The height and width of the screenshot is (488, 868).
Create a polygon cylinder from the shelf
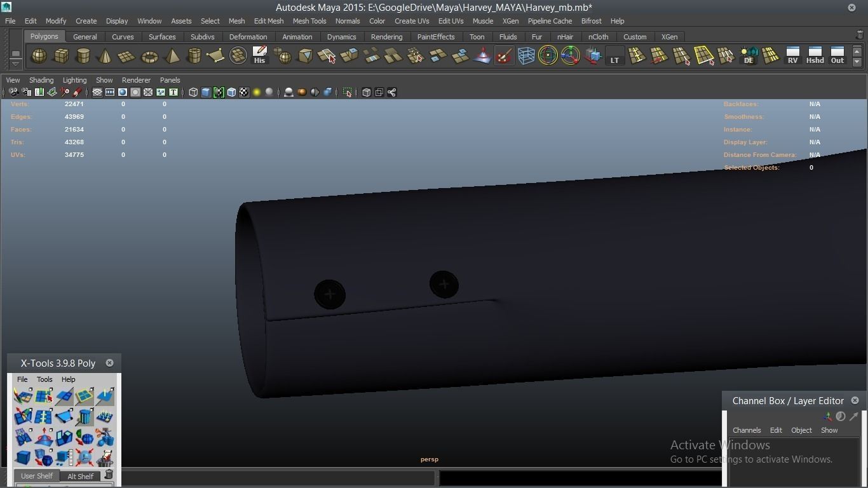point(83,56)
